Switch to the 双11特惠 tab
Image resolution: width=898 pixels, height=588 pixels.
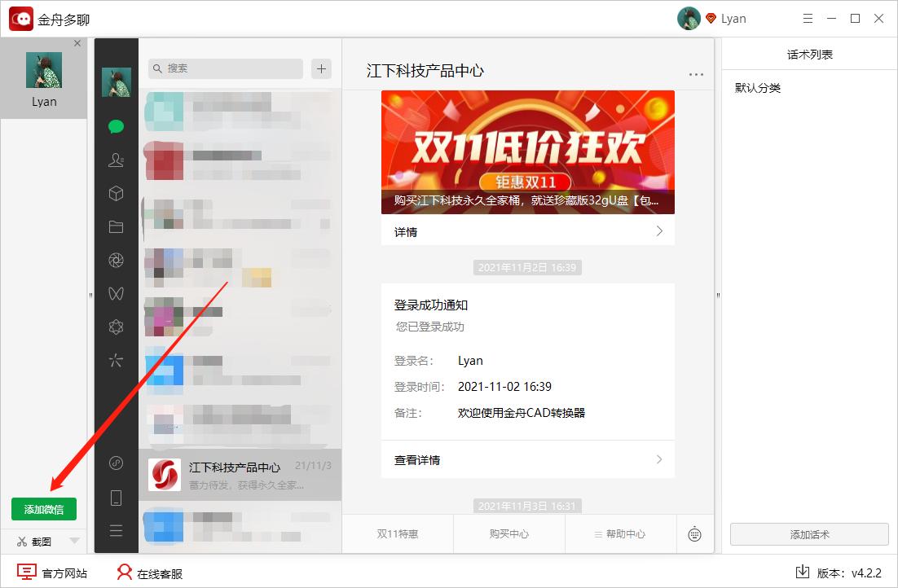(398, 533)
